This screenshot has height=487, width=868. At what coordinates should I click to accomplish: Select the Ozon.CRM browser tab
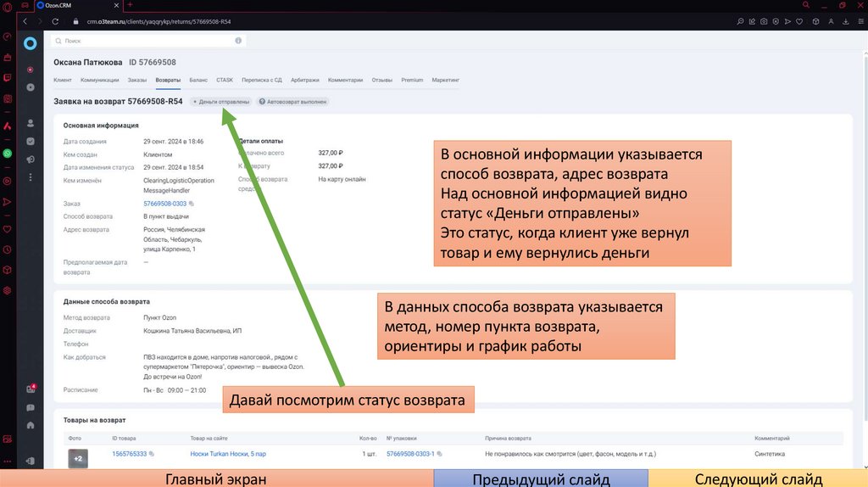point(77,5)
